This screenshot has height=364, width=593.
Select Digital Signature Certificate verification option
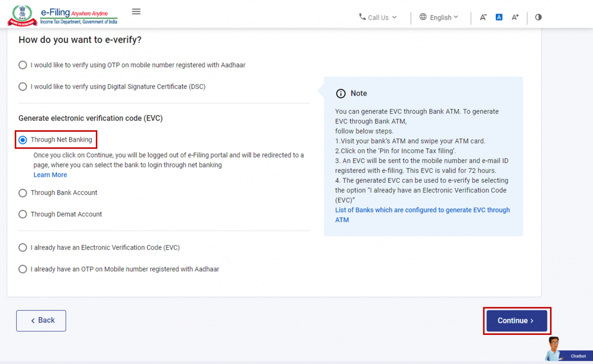coord(22,86)
